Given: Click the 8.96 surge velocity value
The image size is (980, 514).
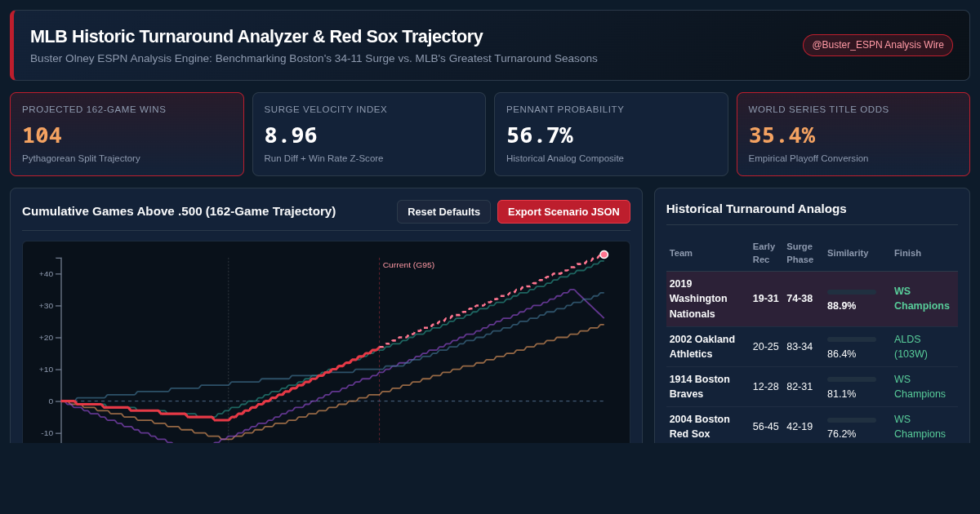Looking at the screenshot, I should [x=291, y=135].
